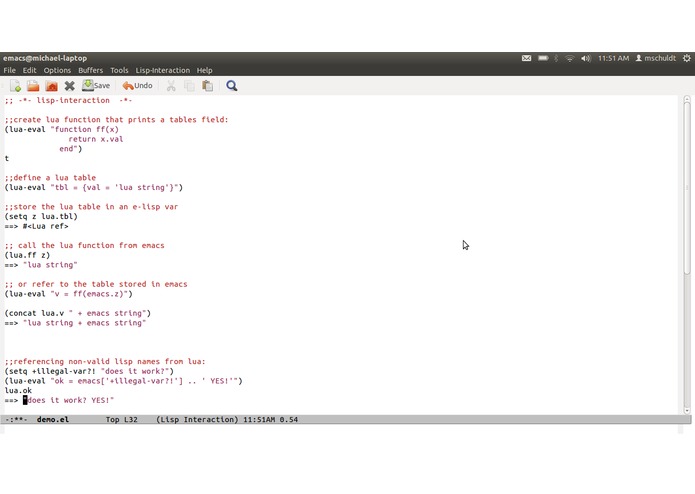This screenshot has width=695, height=494.
Task: Open the Help menu
Action: [204, 70]
